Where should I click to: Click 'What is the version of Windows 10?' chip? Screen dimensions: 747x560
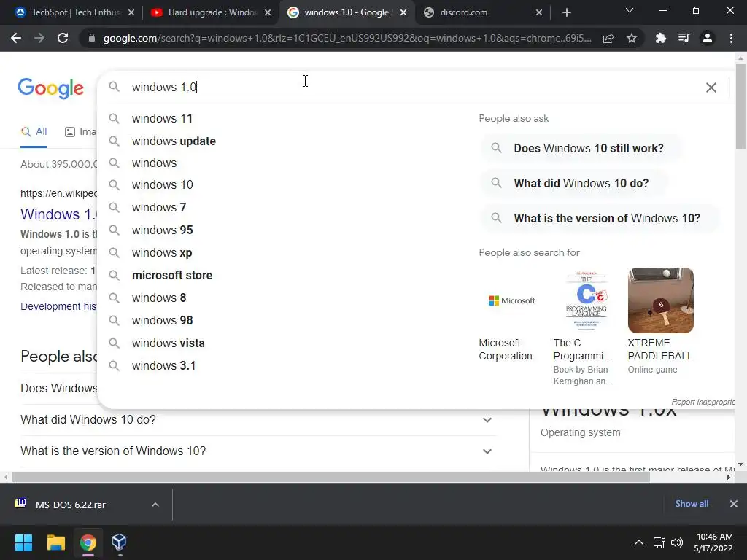pos(599,219)
